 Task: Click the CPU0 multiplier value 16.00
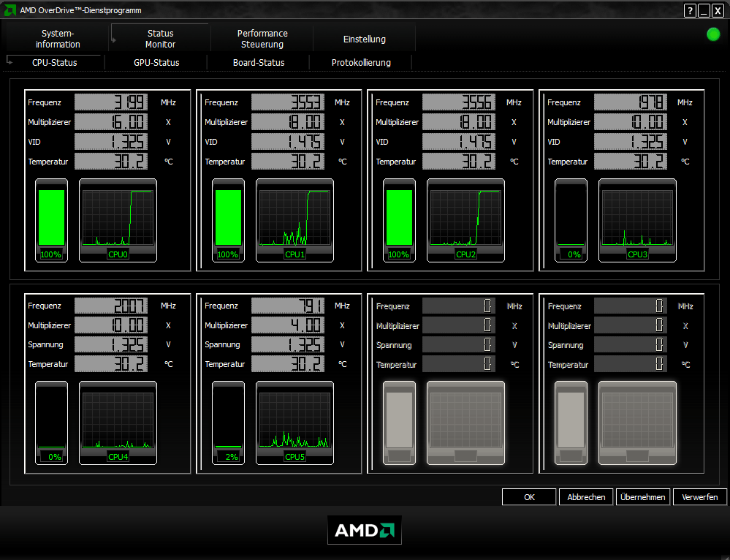[111, 122]
